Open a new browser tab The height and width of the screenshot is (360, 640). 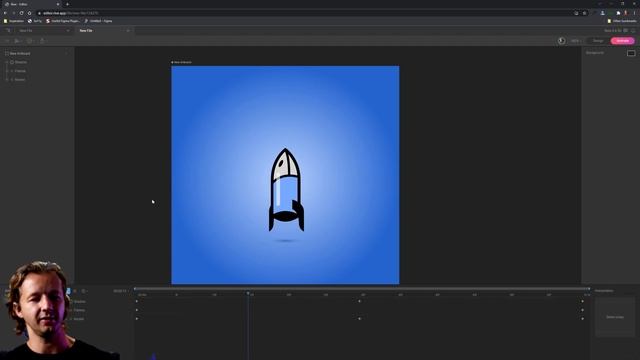coord(67,4)
